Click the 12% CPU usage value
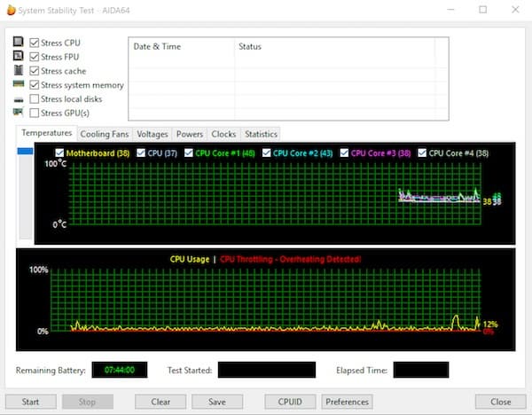The image size is (532, 415). point(490,325)
